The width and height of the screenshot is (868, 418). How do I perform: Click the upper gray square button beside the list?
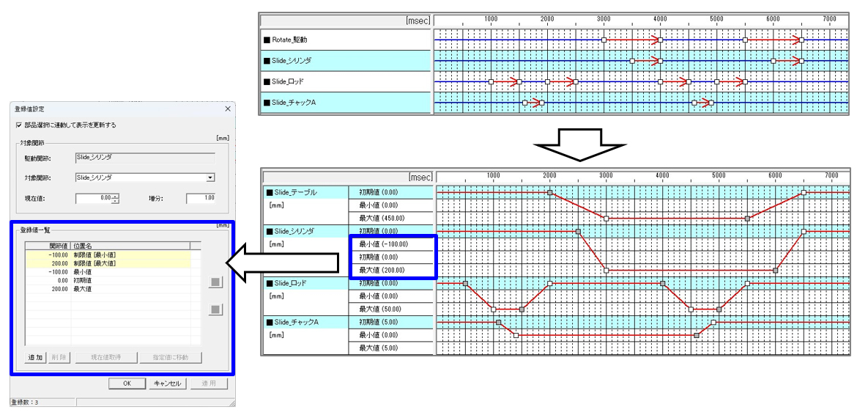pos(215,282)
